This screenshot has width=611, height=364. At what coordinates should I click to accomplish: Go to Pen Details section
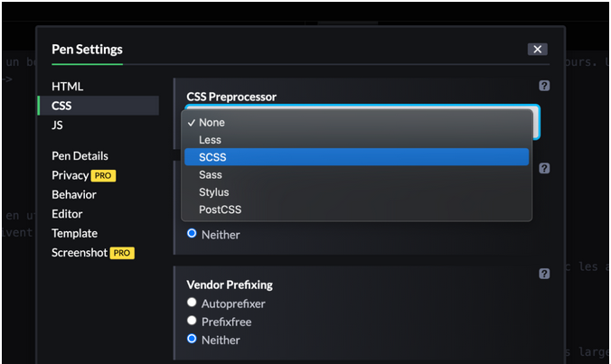pos(80,156)
